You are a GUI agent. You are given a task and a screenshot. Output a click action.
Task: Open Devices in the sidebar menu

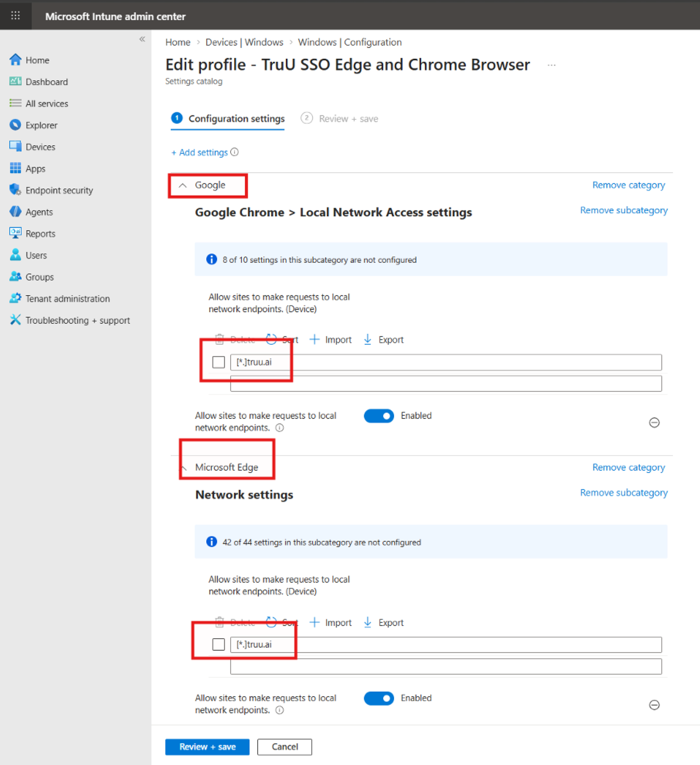click(41, 147)
